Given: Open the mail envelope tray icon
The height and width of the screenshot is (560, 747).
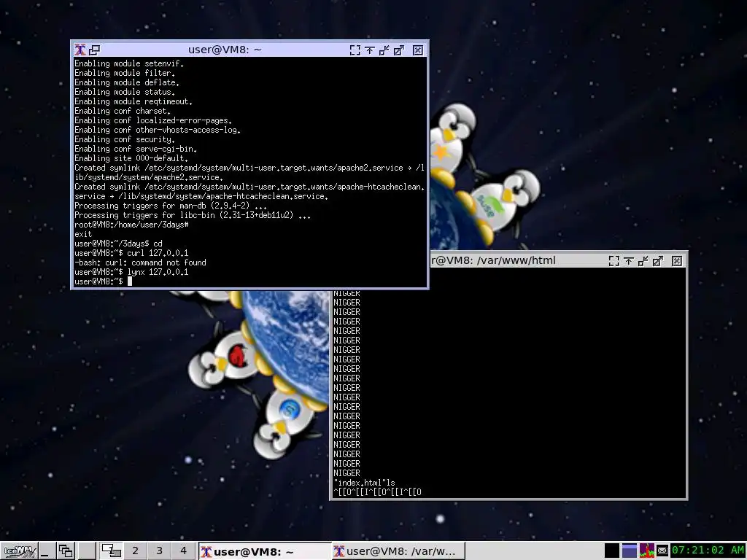Looking at the screenshot, I should (x=662, y=551).
